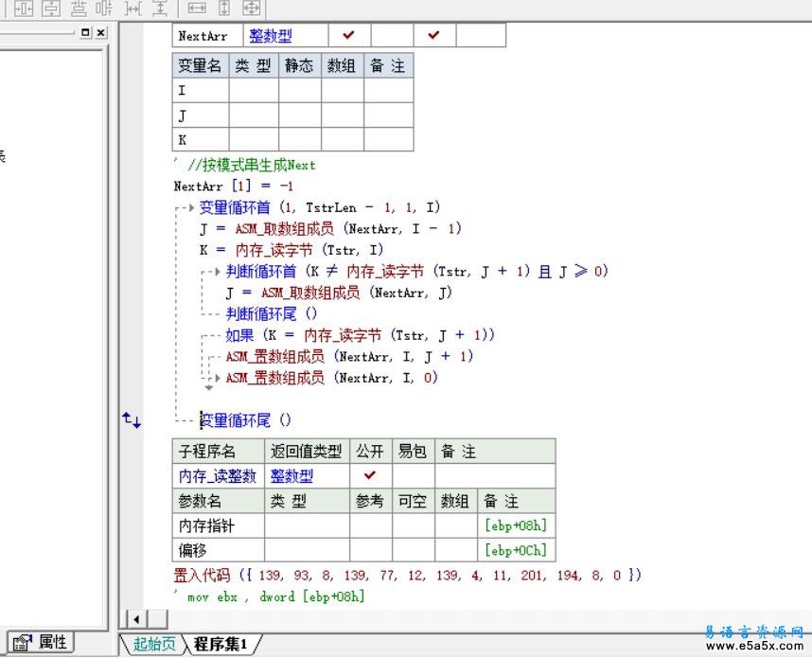This screenshot has width=812, height=658.
Task: Click the 整数型 type link in NextArr row
Action: pyautogui.click(x=271, y=36)
